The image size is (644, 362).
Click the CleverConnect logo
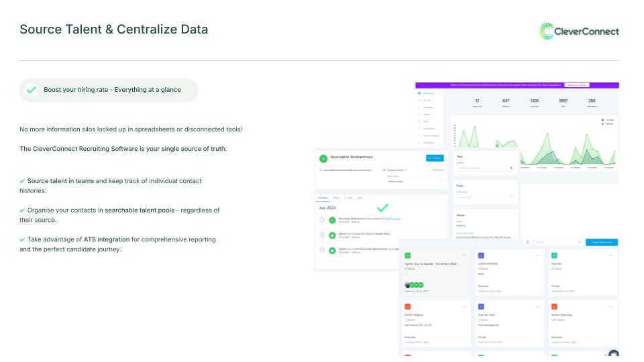(x=579, y=30)
